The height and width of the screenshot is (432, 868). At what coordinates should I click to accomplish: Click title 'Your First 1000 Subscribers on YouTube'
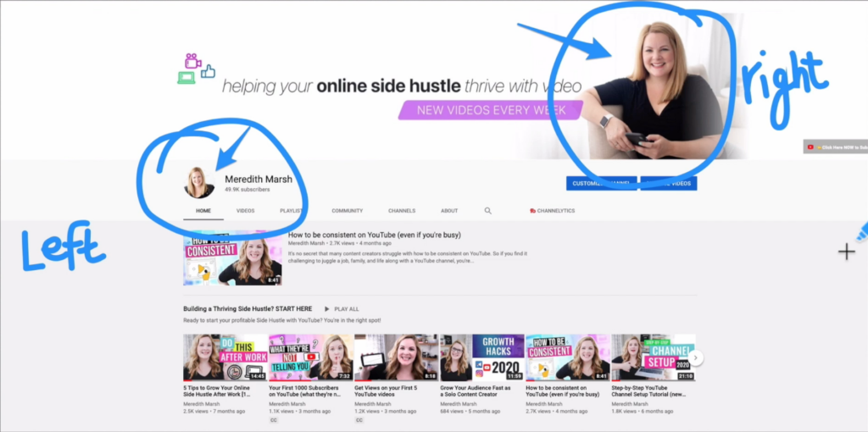pyautogui.click(x=307, y=391)
